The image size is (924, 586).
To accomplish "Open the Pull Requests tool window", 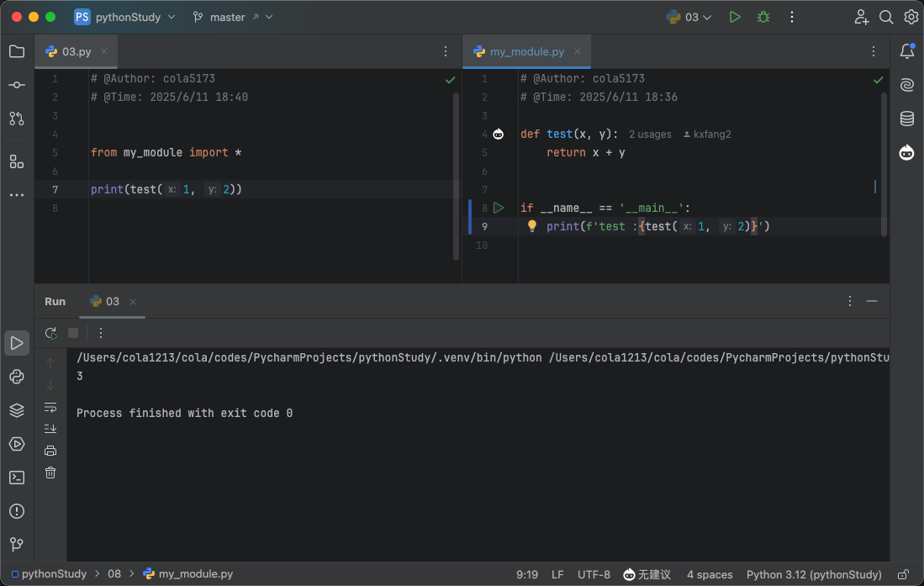I will pos(17,119).
